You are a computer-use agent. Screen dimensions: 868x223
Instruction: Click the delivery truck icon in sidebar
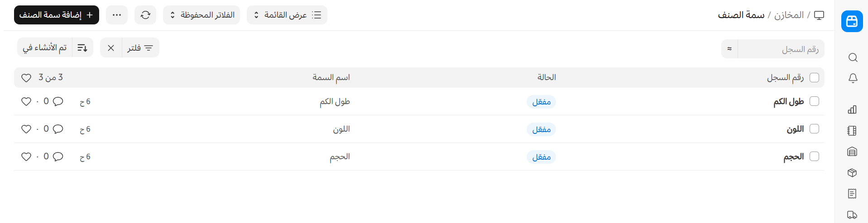pyautogui.click(x=852, y=215)
